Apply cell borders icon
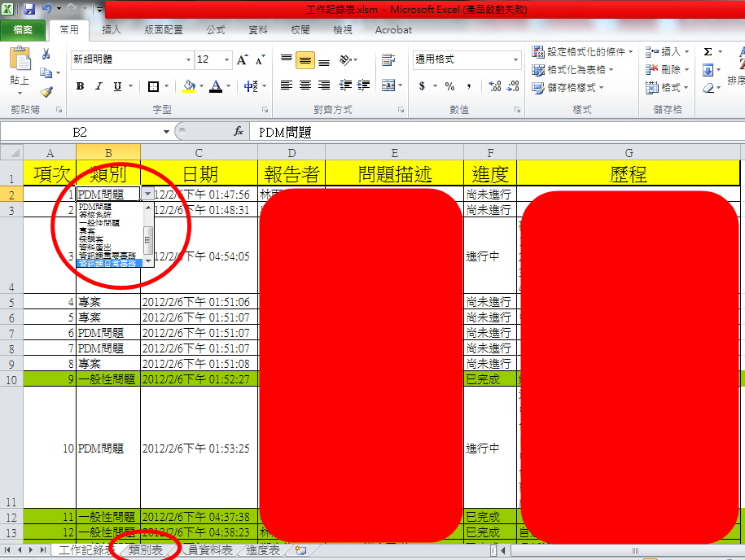This screenshot has height=560, width=745. point(153,86)
